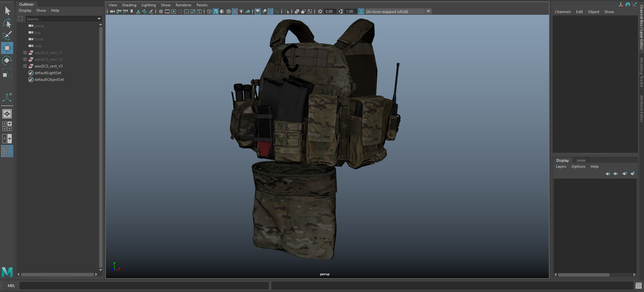
Task: Show the Resolution Gate icon in viewport toolbar
Action: [173, 11]
